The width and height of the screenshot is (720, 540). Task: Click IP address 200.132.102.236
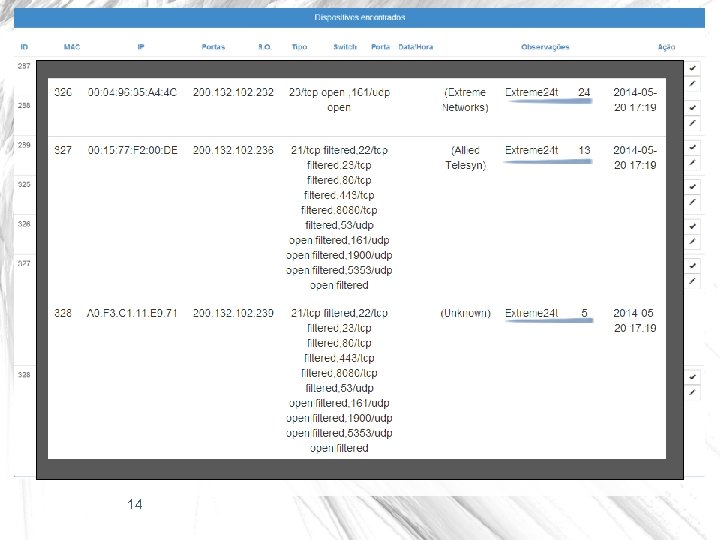(233, 150)
